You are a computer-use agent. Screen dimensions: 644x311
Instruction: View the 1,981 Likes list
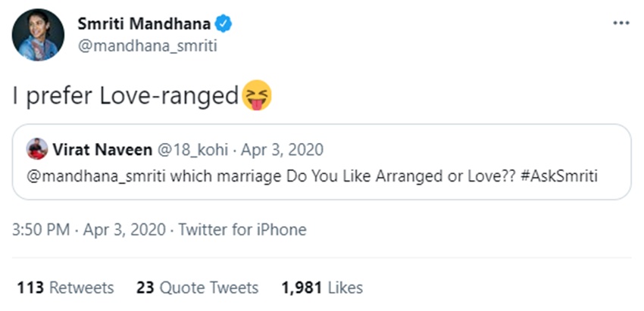point(321,288)
